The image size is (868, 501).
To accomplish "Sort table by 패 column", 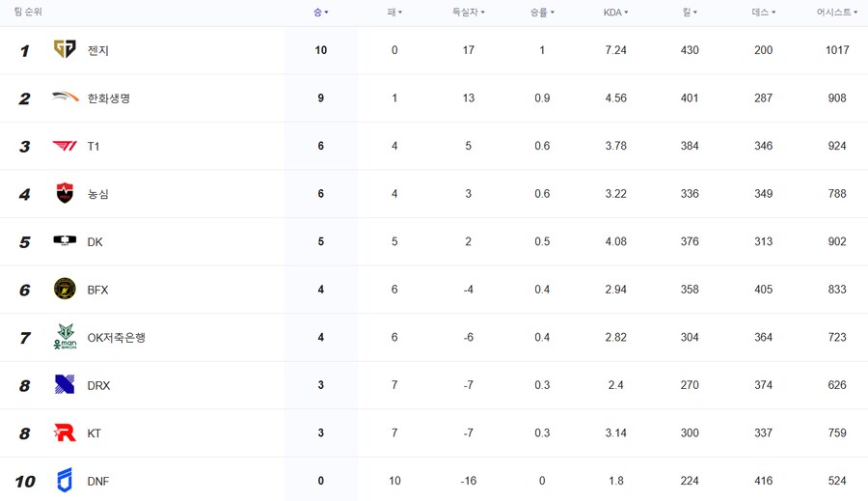I will pos(394,13).
